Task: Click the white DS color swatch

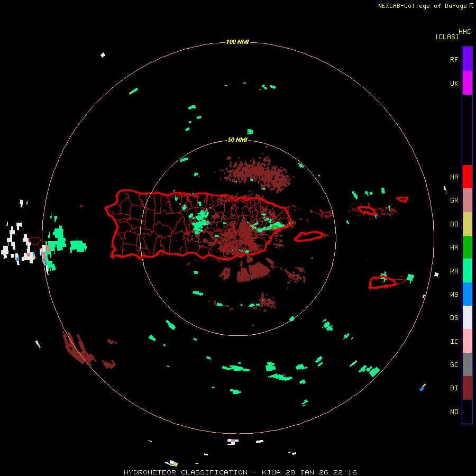Action: pos(467,317)
